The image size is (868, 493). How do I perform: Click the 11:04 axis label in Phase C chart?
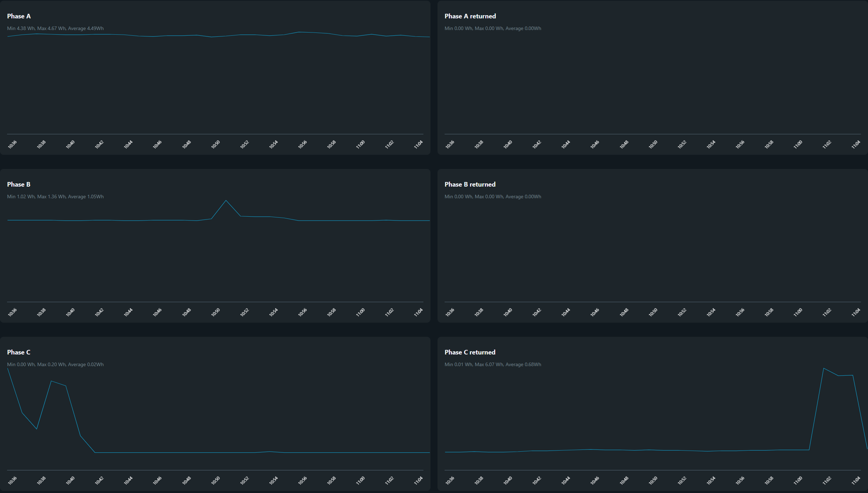(418, 480)
